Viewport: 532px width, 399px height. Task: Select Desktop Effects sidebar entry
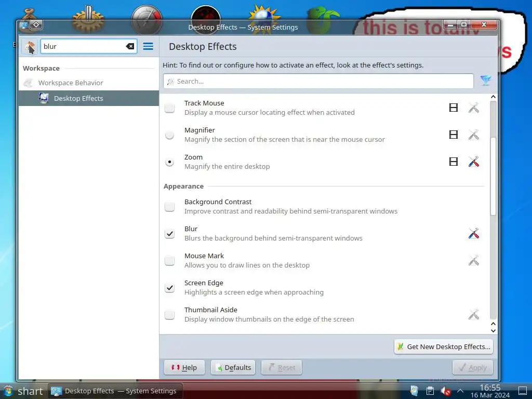coord(88,98)
